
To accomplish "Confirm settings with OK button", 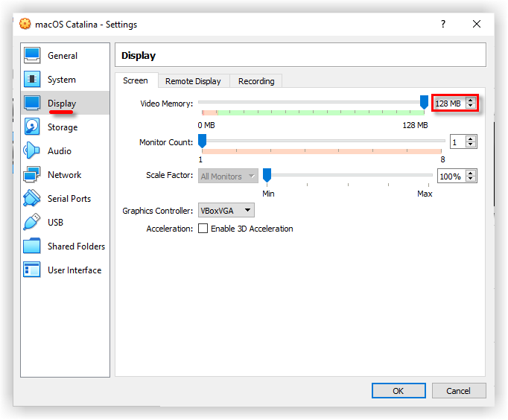I will [x=399, y=391].
